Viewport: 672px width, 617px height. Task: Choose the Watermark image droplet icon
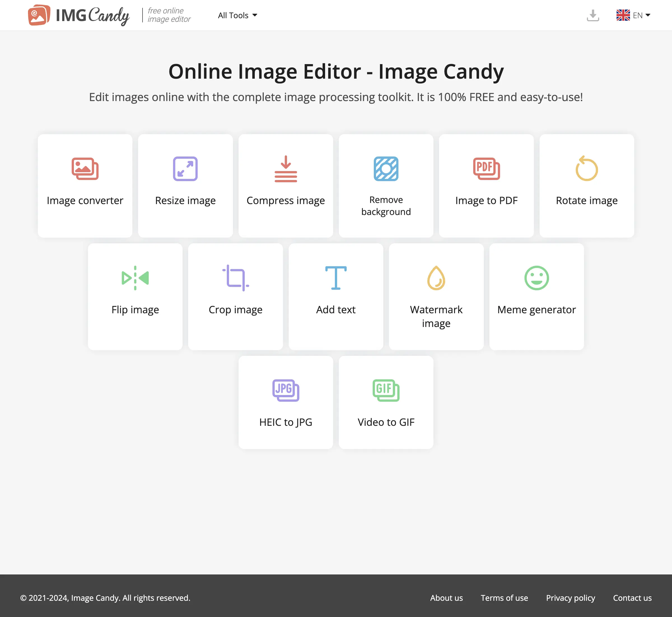436,278
